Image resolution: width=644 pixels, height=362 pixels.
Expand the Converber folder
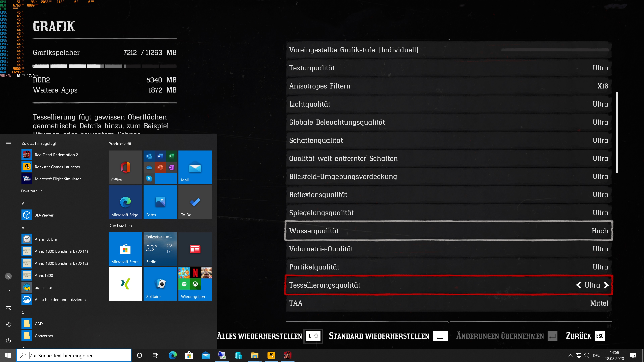click(98, 336)
